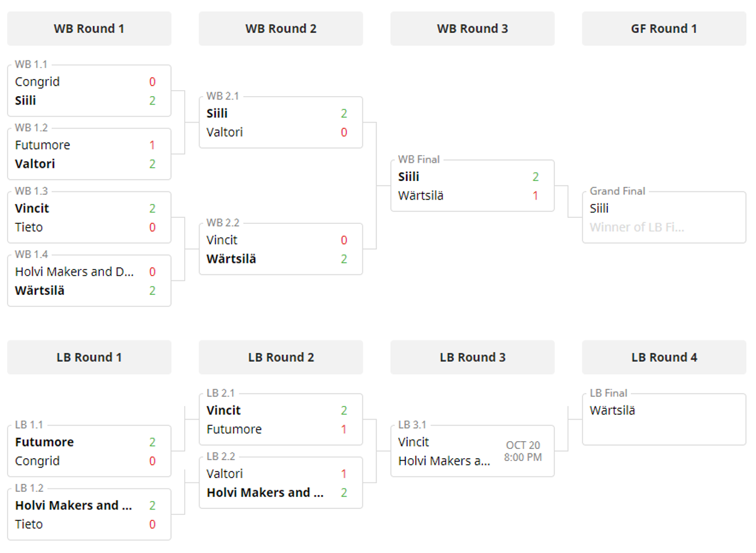Select the WB Round 2 header
The image size is (756, 553).
(x=280, y=29)
